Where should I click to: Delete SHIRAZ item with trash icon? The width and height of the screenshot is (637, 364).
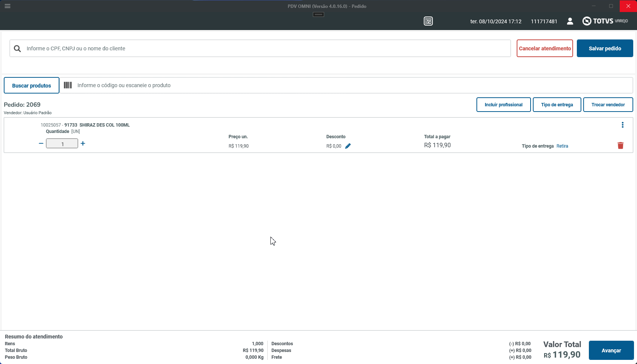point(620,145)
